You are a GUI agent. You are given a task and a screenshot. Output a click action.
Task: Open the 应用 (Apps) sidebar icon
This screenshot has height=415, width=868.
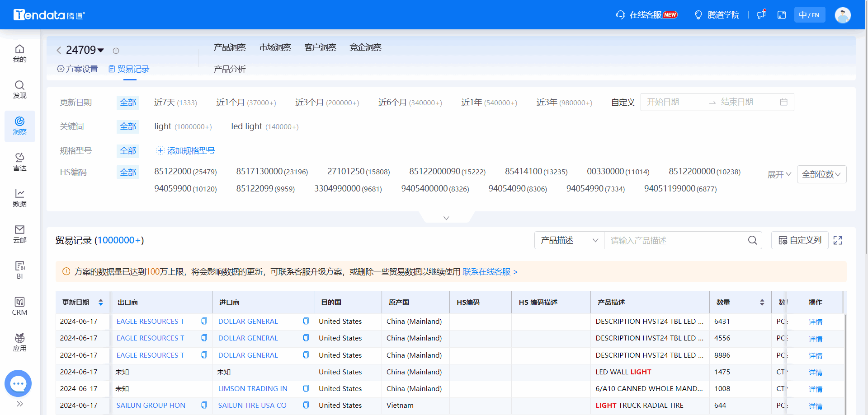point(19,342)
